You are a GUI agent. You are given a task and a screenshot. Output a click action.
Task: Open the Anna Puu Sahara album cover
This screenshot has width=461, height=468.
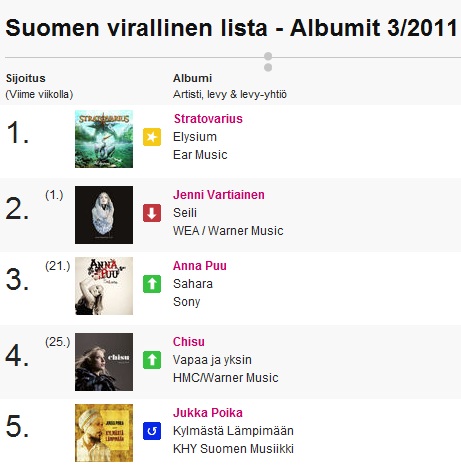tap(104, 286)
